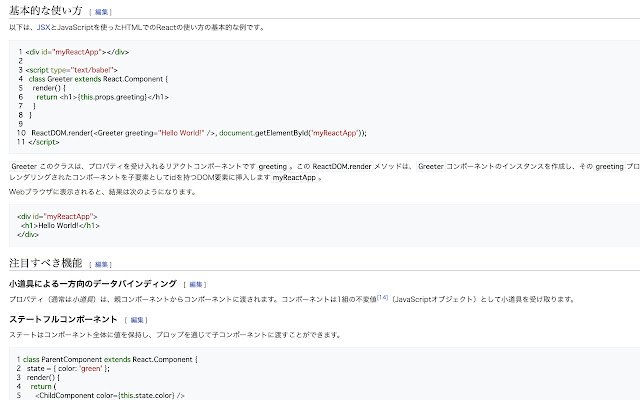This screenshot has height=400, width=640.
Task: Click intro sentence 以下は、JSXとJavaScriptを使った
Action: (137, 27)
